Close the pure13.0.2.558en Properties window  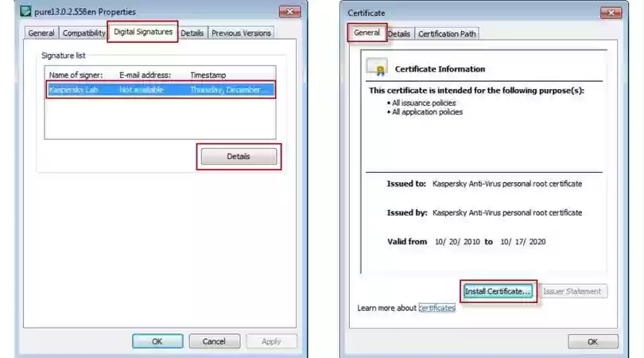289,11
